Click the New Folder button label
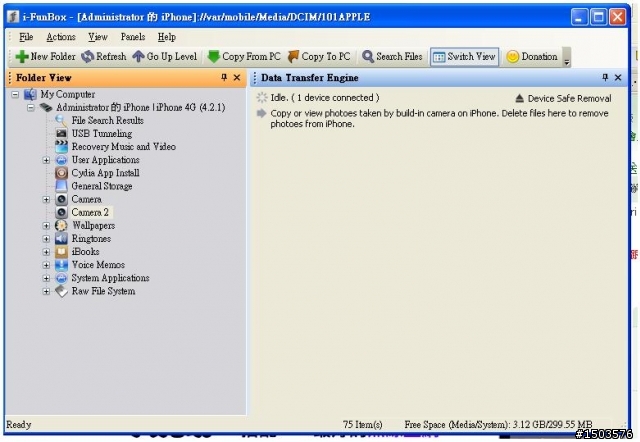Viewport: 640px width, 442px height. [53, 56]
